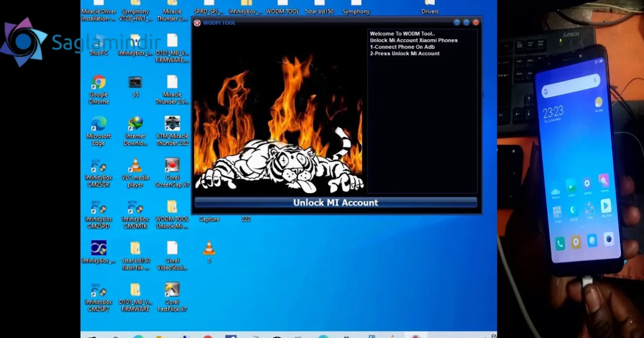Open D101_MB_V FIRMWARE folder icon

pos(135,298)
